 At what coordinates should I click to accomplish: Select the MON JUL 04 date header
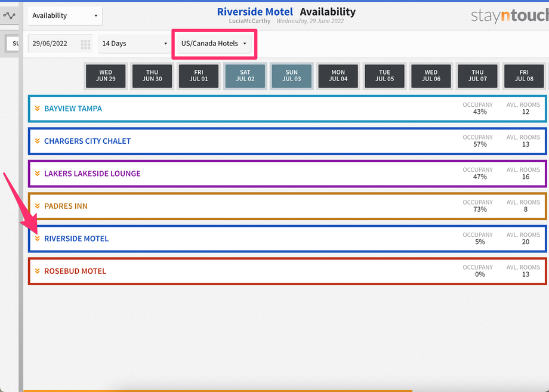(338, 76)
